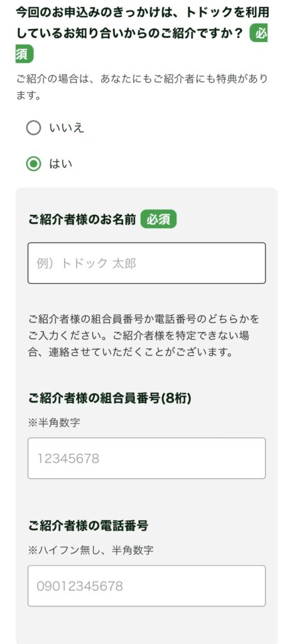The width and height of the screenshot is (299, 644).
Task: Click the ご紹介者様のお名前 label
Action: coord(82,219)
